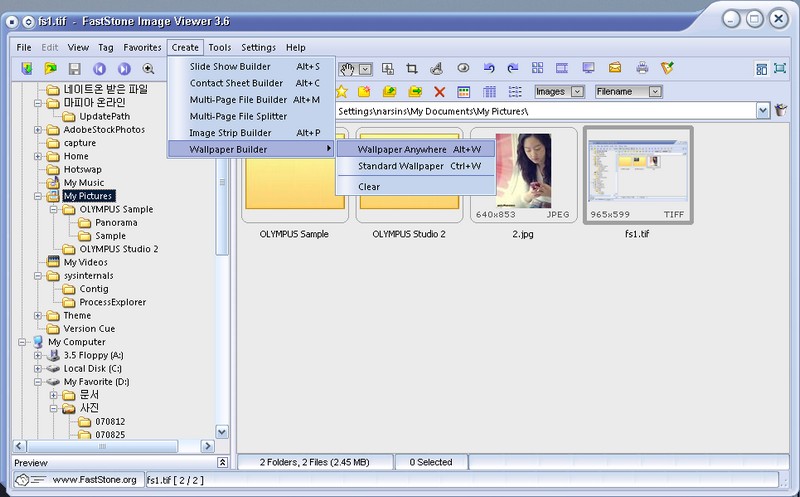
Task: Click the Save floppy disk icon
Action: coord(74,68)
